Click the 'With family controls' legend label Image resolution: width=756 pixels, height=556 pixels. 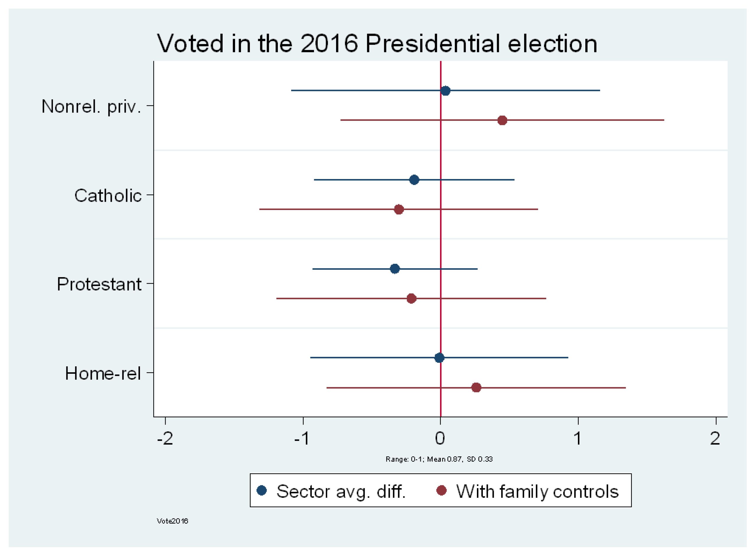(x=537, y=491)
